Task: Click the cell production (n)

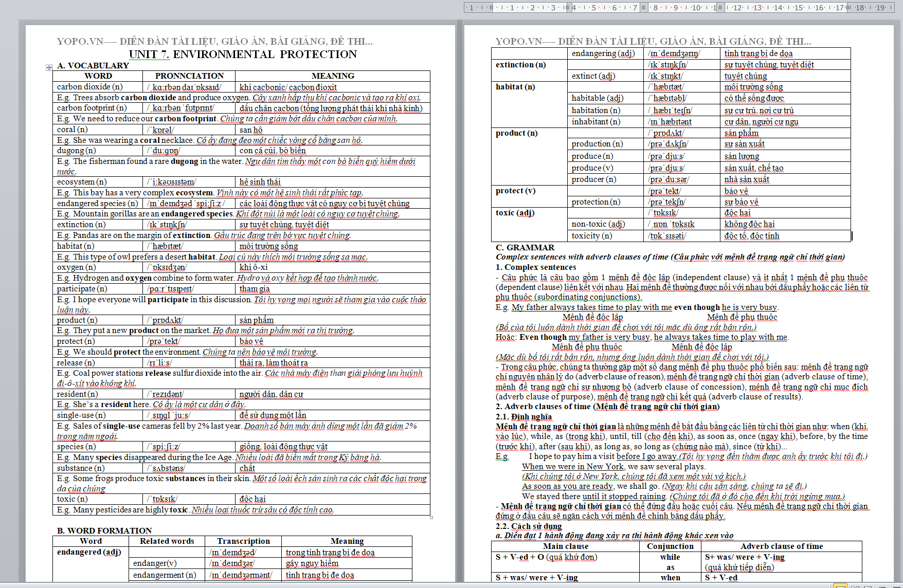Action: tap(605, 144)
